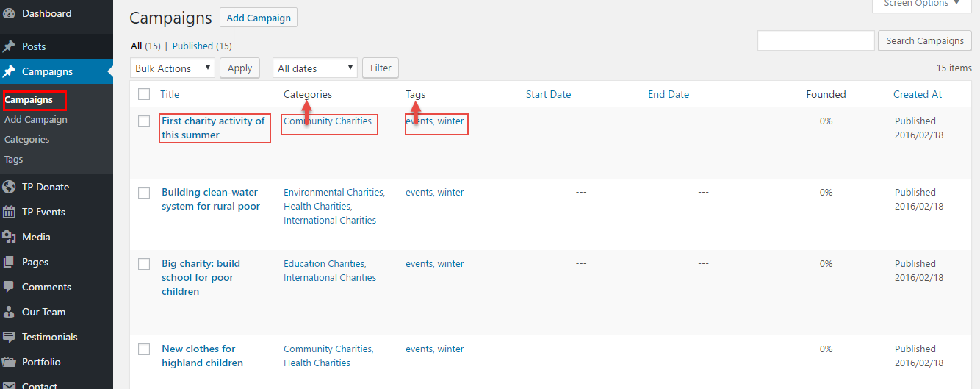The width and height of the screenshot is (980, 389).
Task: Sort campaigns by Start Date column
Action: 548,94
